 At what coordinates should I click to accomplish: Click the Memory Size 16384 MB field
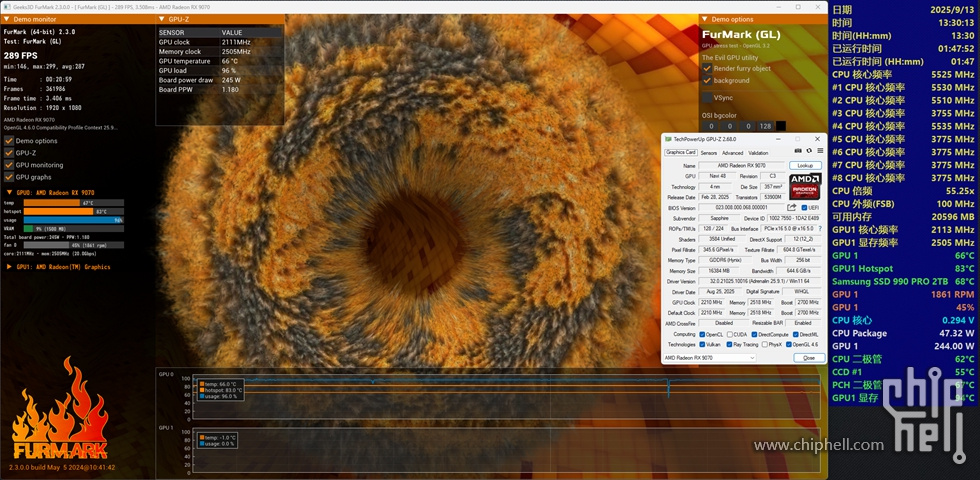(721, 271)
